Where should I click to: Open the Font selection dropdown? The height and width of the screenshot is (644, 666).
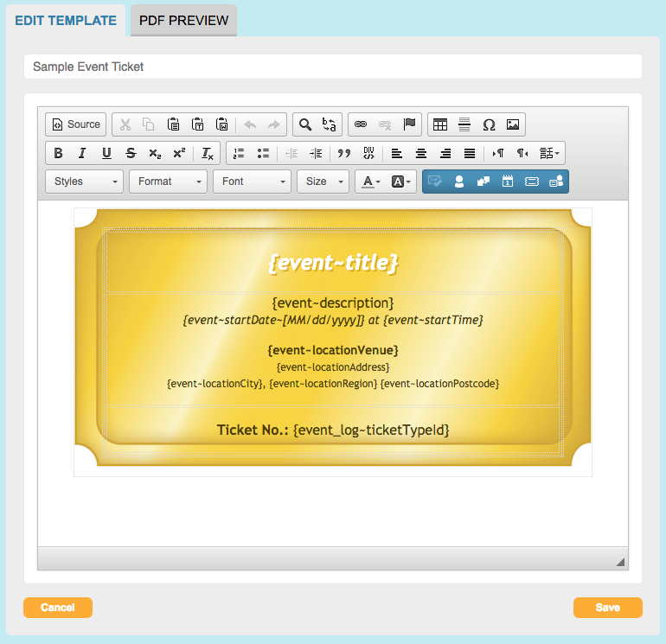(x=252, y=182)
